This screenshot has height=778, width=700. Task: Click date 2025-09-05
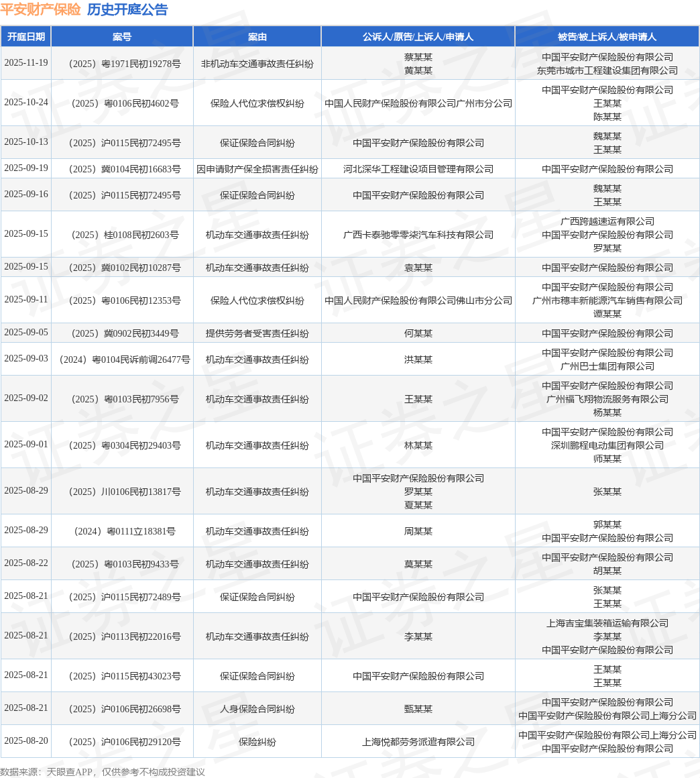26,333
